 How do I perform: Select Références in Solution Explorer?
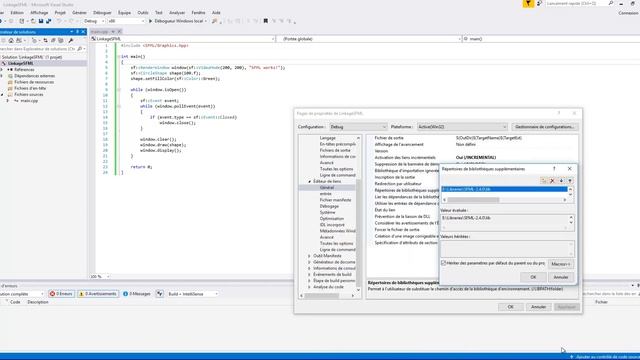[x=24, y=70]
